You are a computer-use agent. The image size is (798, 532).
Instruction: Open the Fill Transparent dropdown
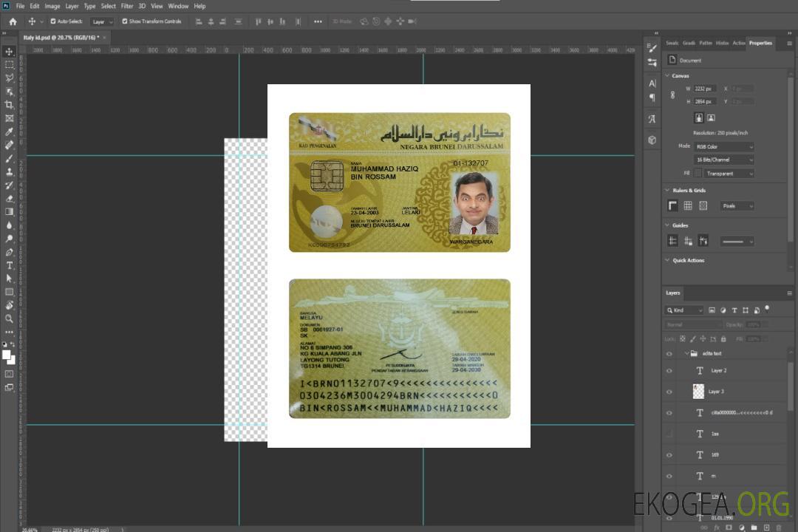coord(729,174)
